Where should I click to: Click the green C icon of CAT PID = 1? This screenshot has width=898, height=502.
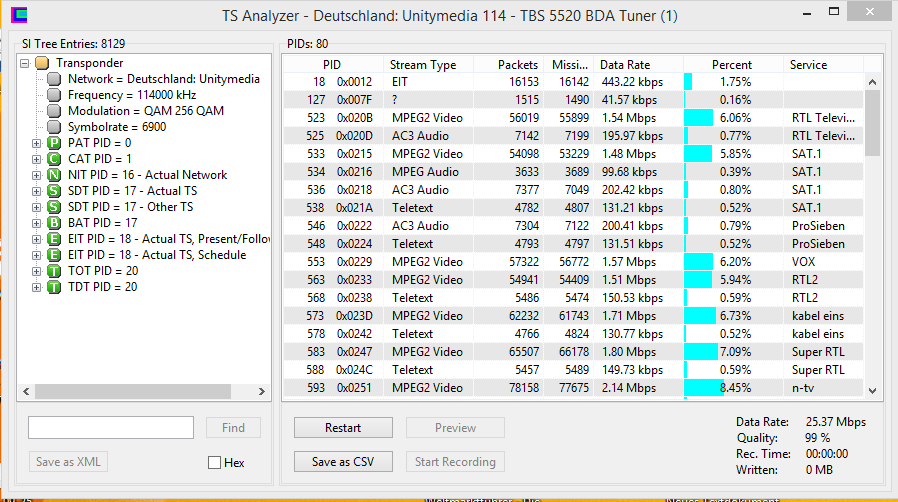[x=54, y=159]
